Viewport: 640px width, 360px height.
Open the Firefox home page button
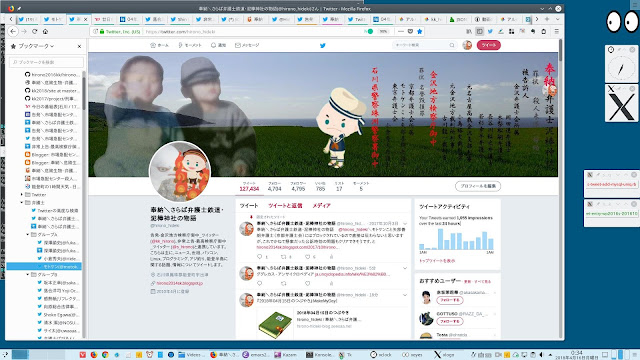[45, 31]
